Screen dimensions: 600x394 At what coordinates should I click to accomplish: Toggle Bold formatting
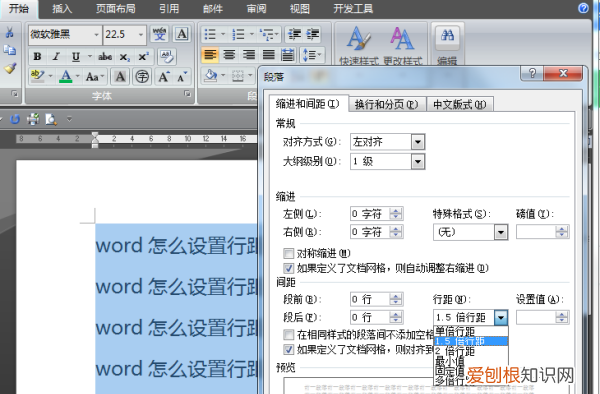pos(37,57)
